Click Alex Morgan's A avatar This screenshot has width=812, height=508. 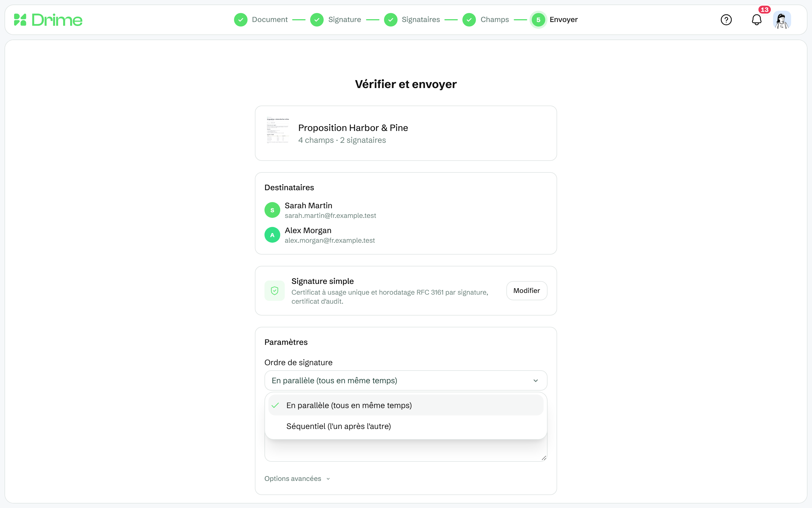[x=272, y=235]
